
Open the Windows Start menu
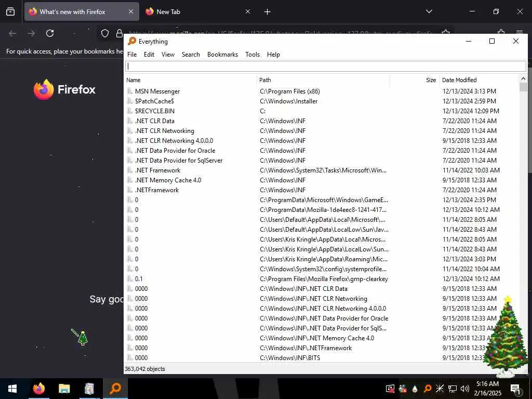(x=12, y=389)
